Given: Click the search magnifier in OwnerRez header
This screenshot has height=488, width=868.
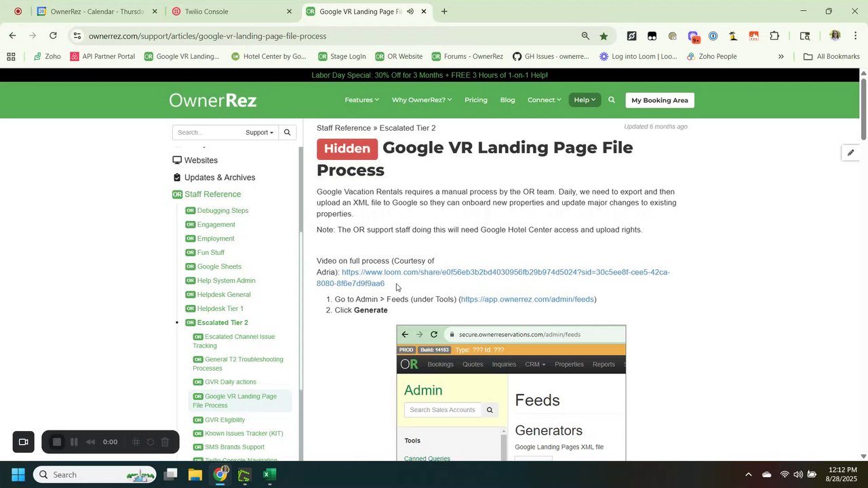Looking at the screenshot, I should 612,100.
